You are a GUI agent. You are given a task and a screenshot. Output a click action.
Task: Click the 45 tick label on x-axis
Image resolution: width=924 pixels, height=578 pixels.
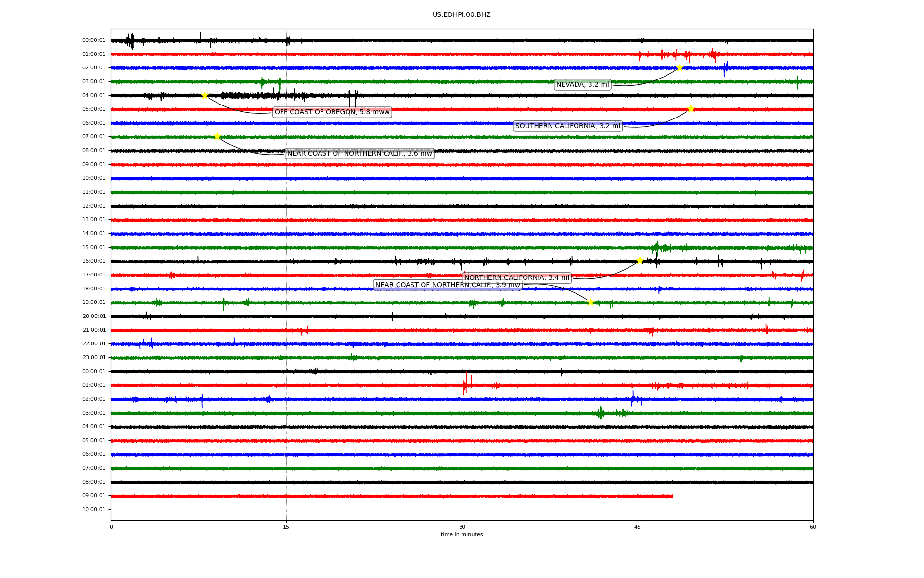pyautogui.click(x=638, y=527)
